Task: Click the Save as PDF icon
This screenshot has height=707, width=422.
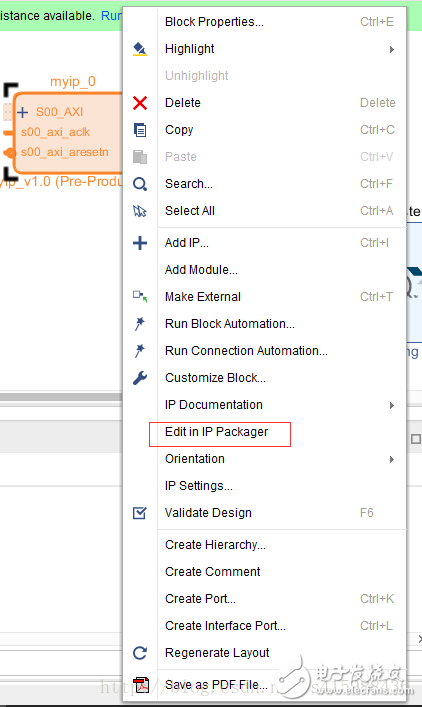Action: [x=141, y=684]
